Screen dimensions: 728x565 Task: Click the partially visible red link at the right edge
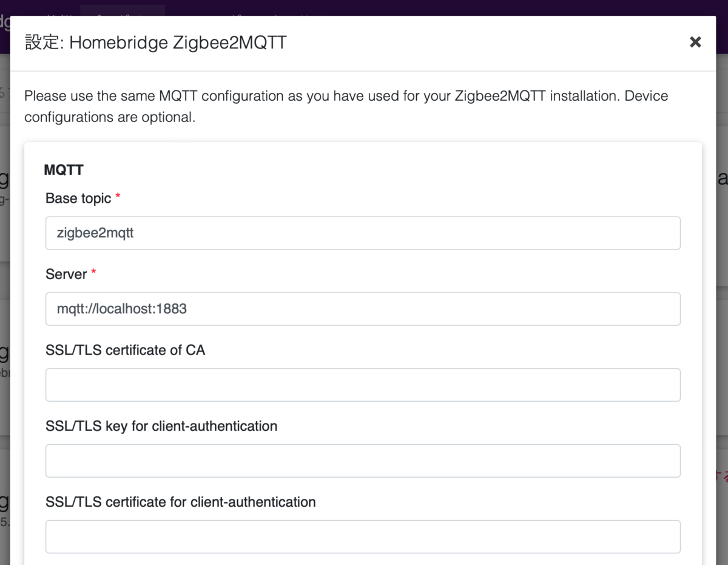click(722, 474)
